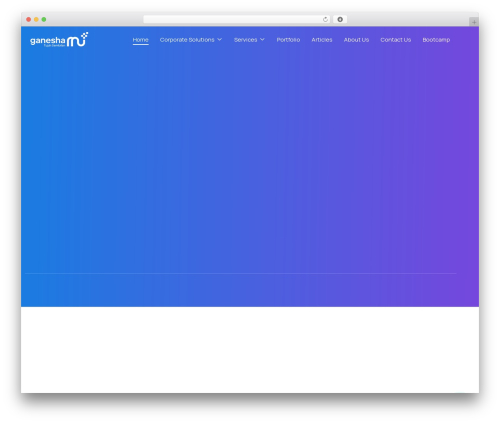
Task: Click the green maximize window dot
Action: (x=44, y=20)
